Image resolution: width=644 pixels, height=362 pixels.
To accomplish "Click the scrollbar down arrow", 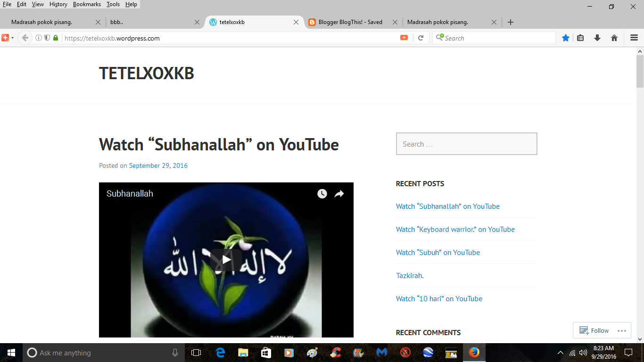I will click(x=640, y=339).
